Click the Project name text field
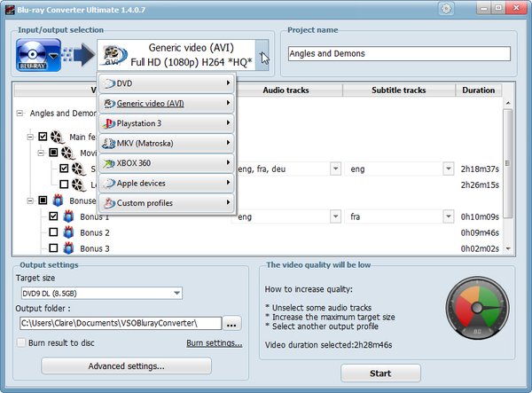The height and width of the screenshot is (393, 532). pyautogui.click(x=399, y=53)
